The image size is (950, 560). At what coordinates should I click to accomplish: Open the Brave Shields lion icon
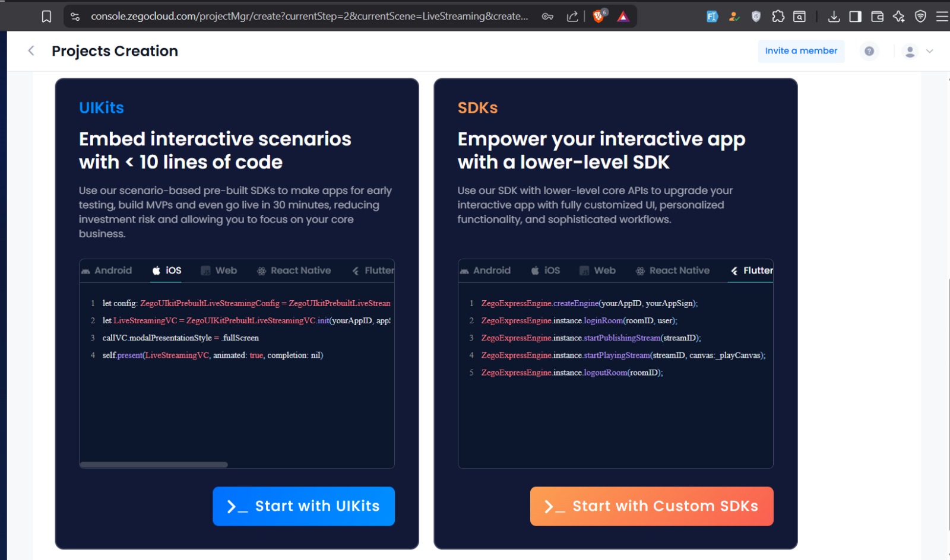tap(599, 16)
